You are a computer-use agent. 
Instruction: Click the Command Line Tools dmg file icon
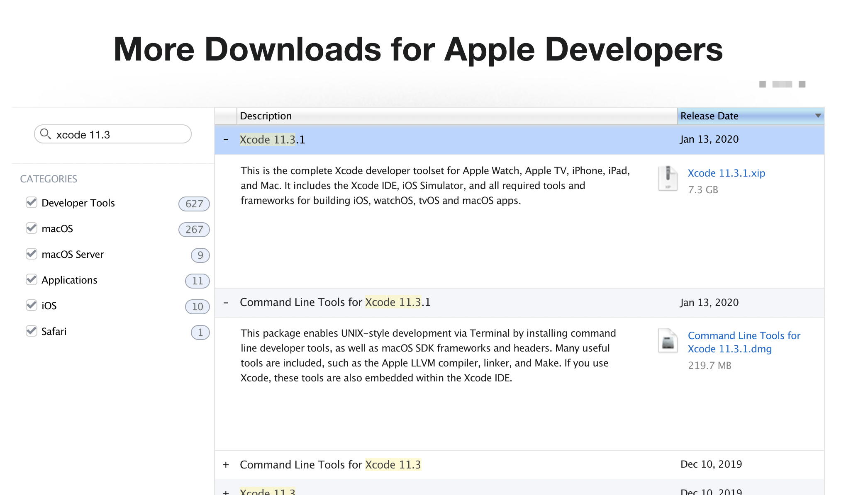(x=668, y=341)
